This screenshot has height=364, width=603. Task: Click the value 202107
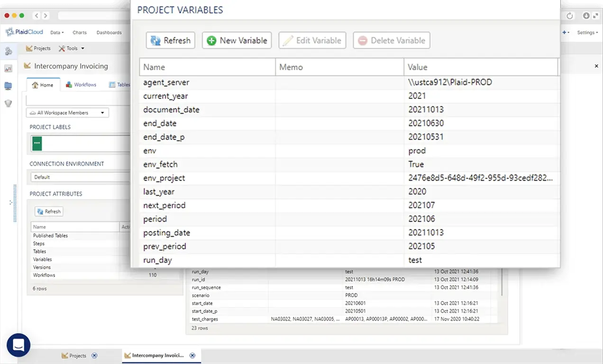(421, 206)
